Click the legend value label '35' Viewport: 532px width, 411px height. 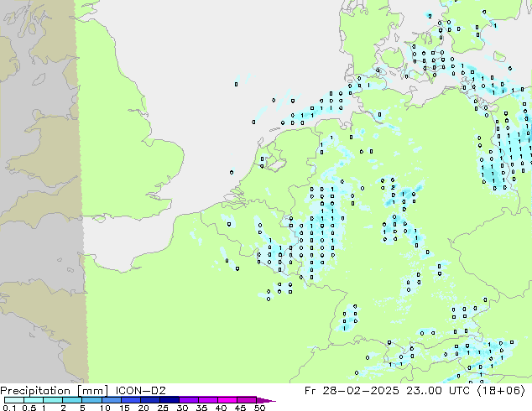tap(201, 408)
